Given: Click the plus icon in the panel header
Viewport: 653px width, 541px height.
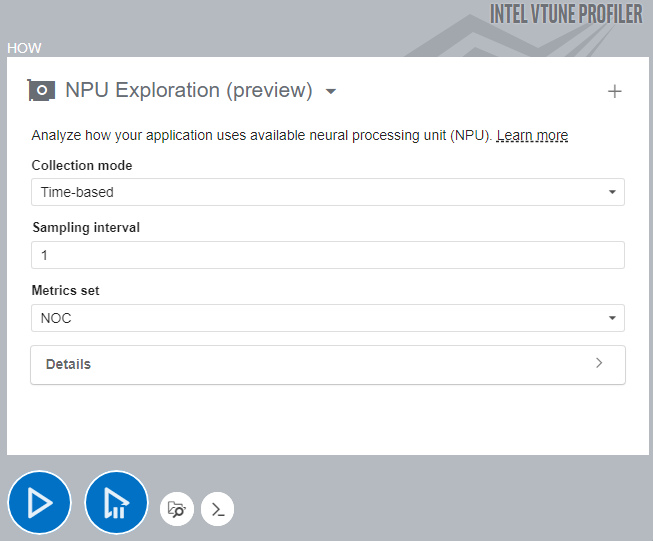Looking at the screenshot, I should pos(614,92).
